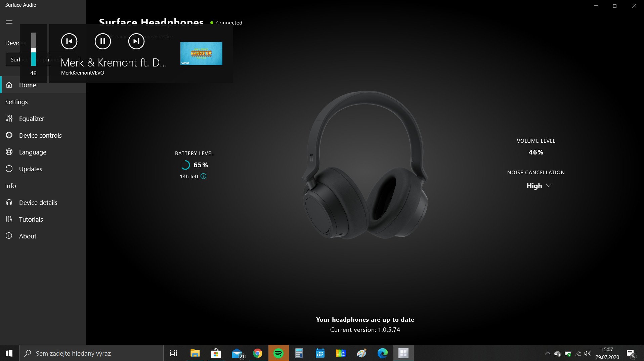
Task: Click the 46% volume level value
Action: tap(536, 152)
